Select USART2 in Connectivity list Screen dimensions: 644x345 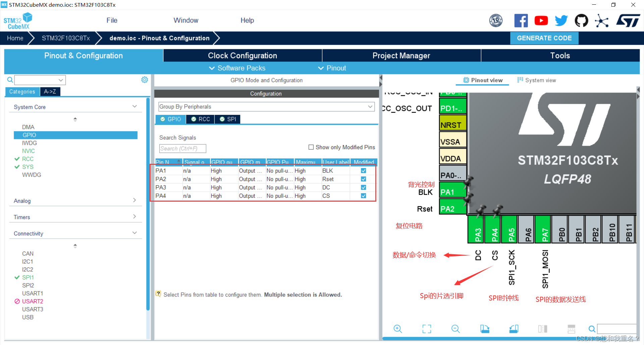tap(33, 301)
